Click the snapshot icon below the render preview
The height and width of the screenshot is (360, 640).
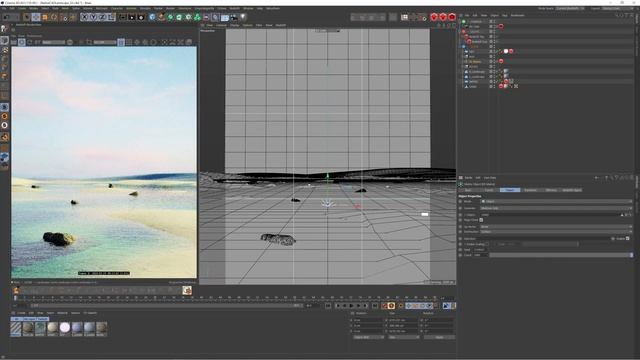pyautogui.click(x=187, y=290)
